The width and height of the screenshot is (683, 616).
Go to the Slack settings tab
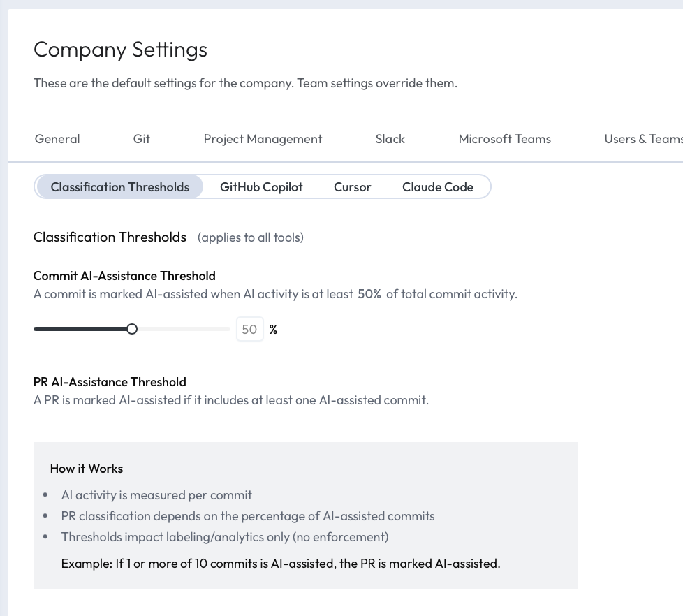(x=390, y=139)
